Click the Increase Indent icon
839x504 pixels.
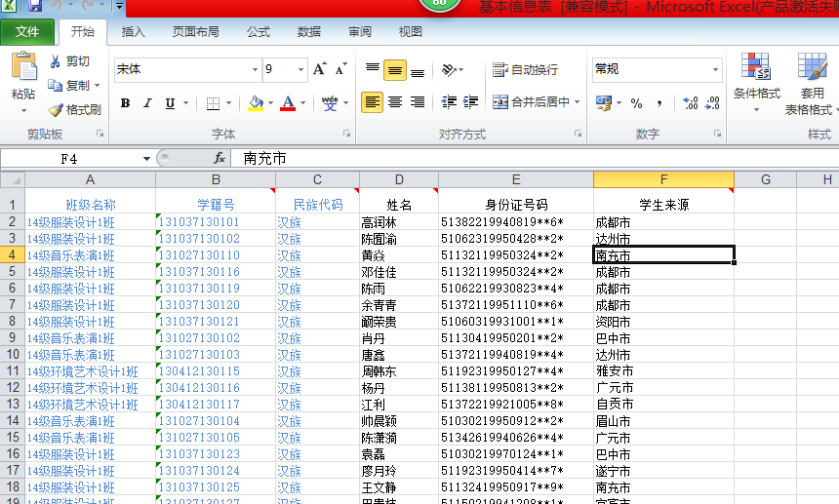[470, 102]
